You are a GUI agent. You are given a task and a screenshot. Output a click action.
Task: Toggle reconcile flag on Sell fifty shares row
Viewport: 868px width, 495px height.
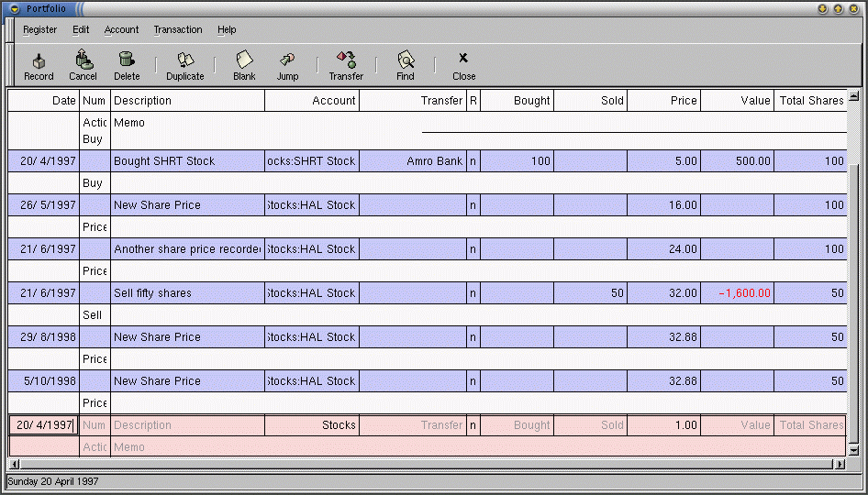473,293
